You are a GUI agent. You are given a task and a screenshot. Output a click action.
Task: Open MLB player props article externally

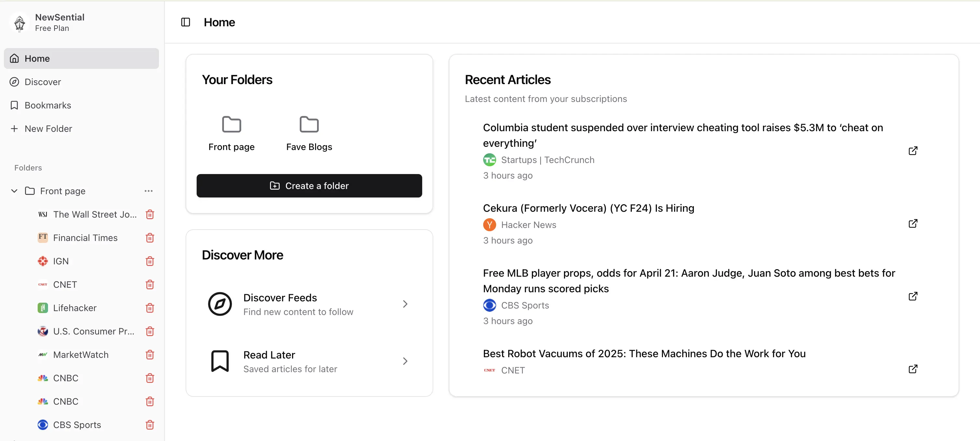[x=913, y=296]
